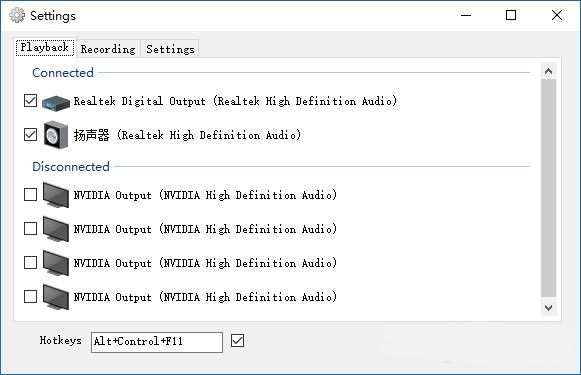
Task: Click the second NVIDIA Output monitor icon
Action: pos(56,229)
